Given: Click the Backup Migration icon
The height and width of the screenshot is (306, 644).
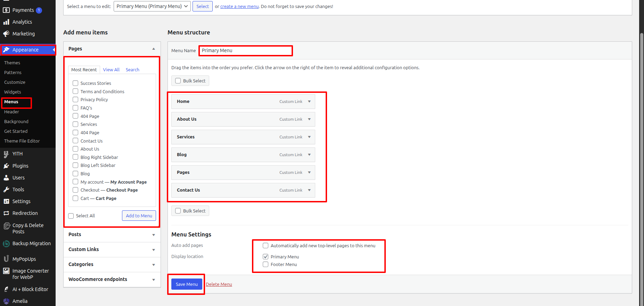Looking at the screenshot, I should point(6,244).
